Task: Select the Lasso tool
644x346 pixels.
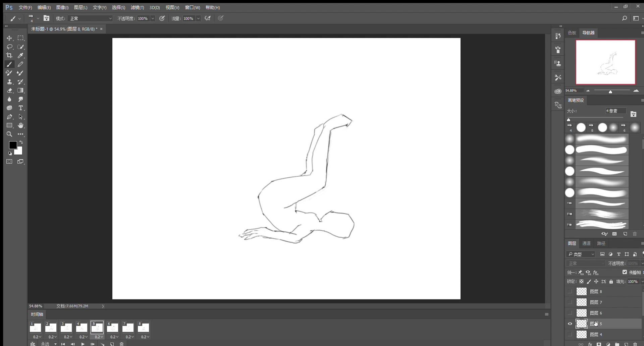Action: 9,47
